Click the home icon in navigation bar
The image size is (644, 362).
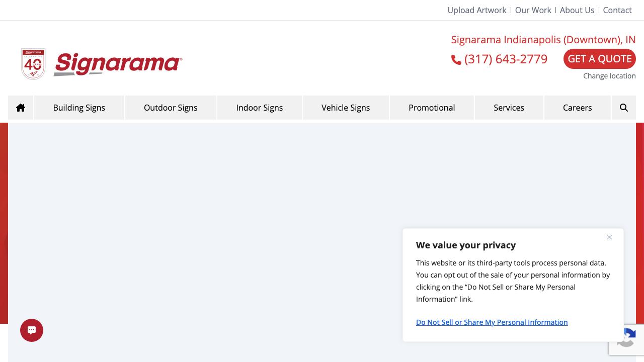21,108
